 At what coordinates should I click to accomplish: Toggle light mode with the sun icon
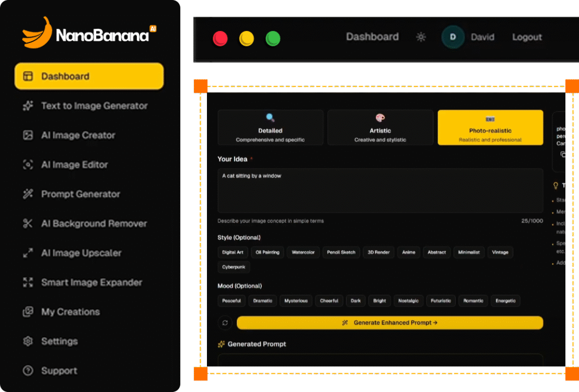421,37
